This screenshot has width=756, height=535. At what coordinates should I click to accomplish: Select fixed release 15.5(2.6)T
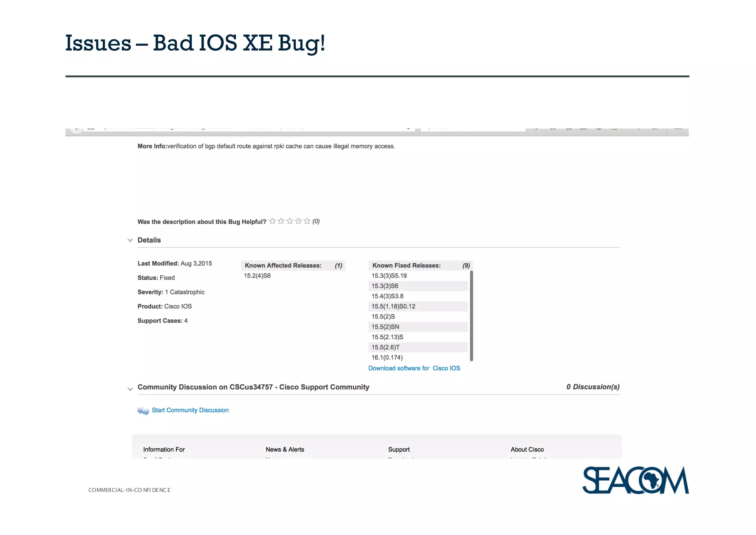(418, 347)
